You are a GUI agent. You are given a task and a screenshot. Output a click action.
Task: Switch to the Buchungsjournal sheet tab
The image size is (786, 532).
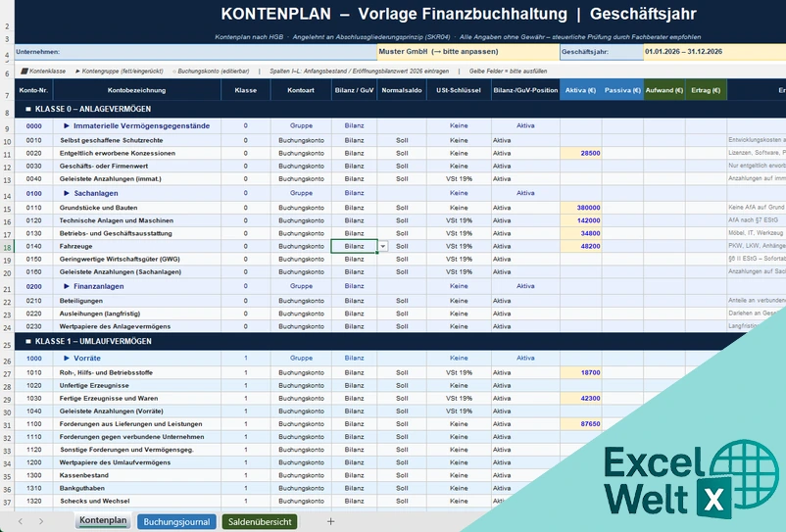point(176,521)
